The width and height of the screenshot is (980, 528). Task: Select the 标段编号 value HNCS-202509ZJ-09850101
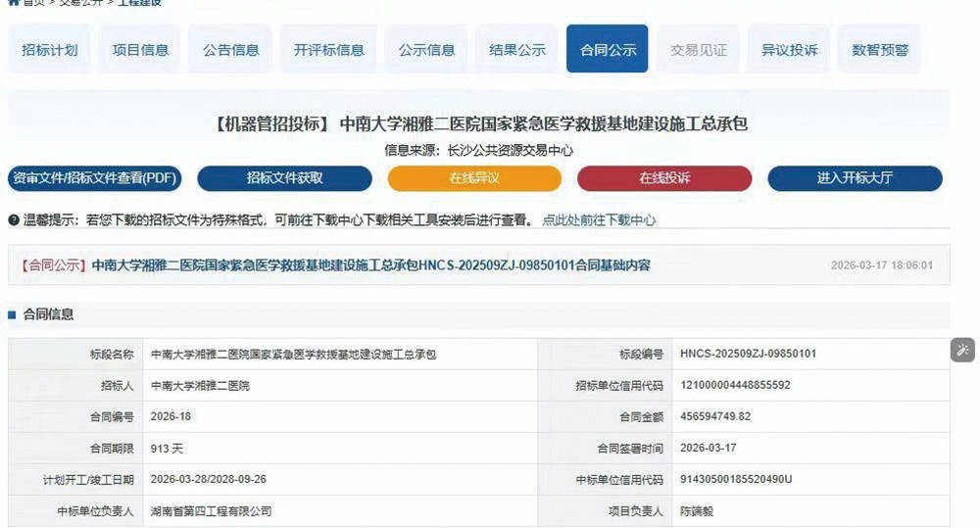(748, 354)
